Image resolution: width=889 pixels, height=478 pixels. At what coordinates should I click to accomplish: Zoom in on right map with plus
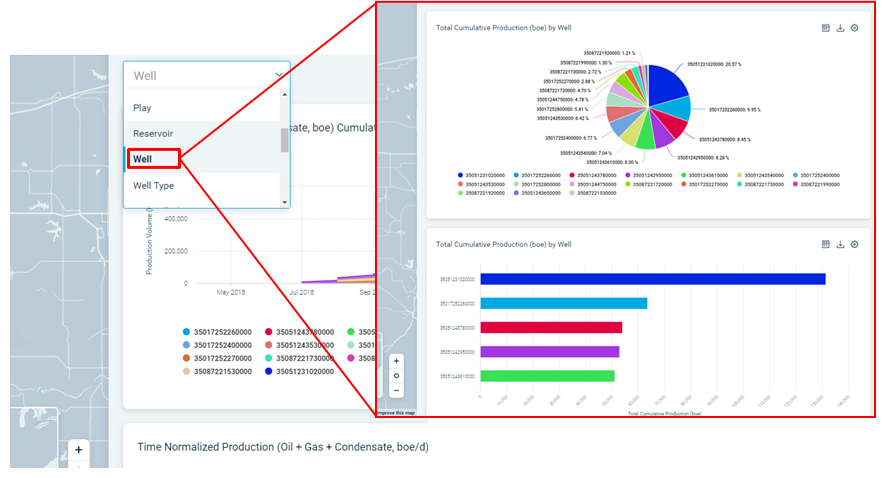[397, 361]
